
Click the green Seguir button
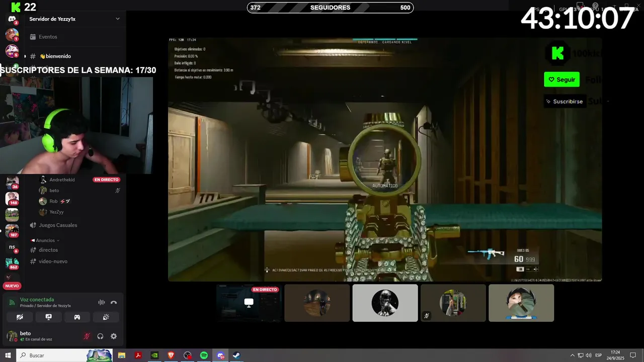[561, 79]
